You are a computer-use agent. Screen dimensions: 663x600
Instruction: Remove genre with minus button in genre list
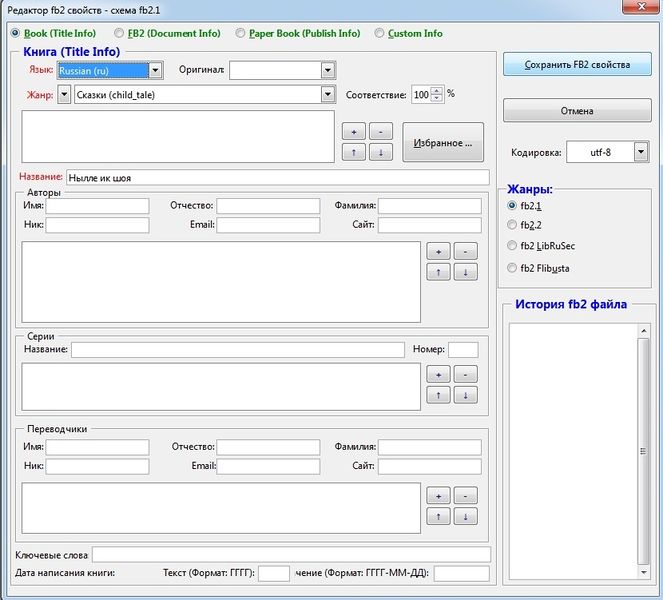(x=381, y=132)
